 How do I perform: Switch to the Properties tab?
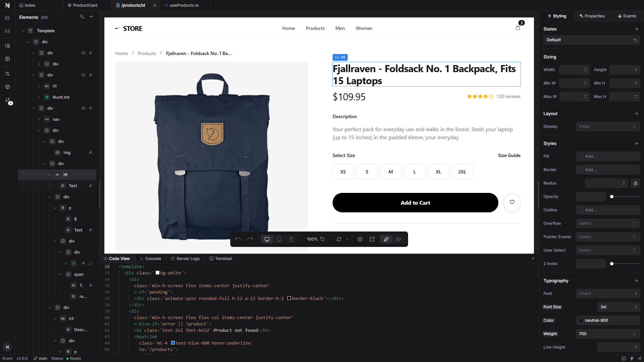tap(592, 16)
